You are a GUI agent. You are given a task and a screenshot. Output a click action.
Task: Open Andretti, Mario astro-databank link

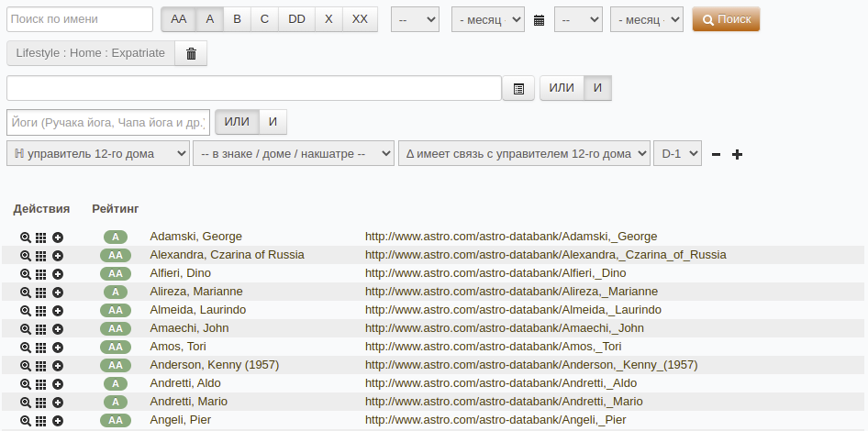click(504, 401)
